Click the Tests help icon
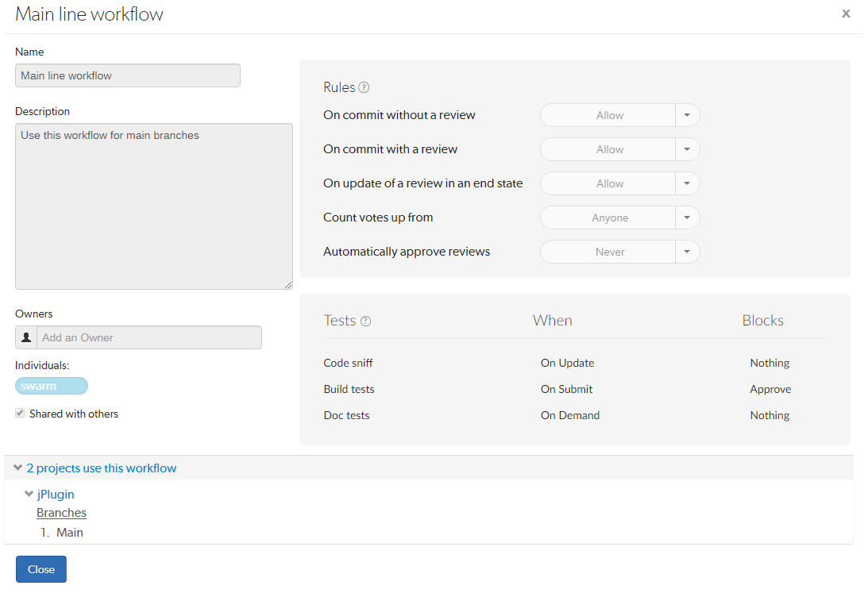The image size is (868, 593). tap(366, 321)
